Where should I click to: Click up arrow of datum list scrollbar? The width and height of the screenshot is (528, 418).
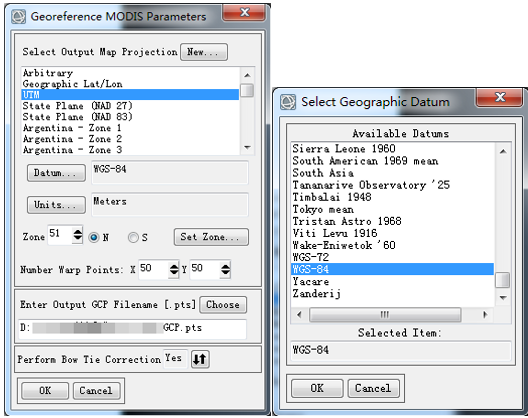click(503, 152)
